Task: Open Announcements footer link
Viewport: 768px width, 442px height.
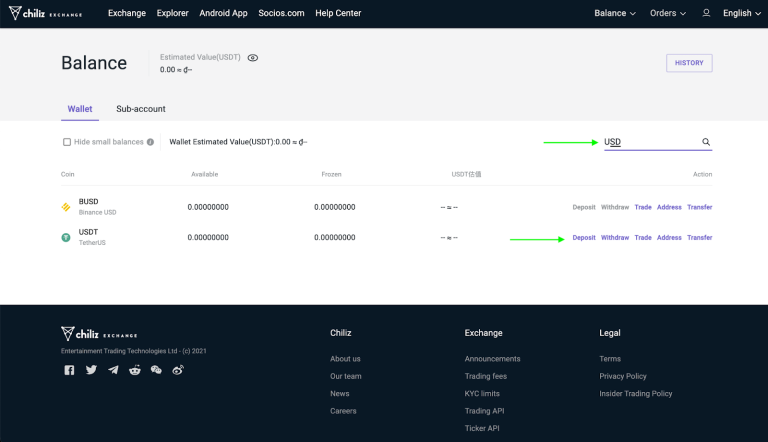Action: 492,359
